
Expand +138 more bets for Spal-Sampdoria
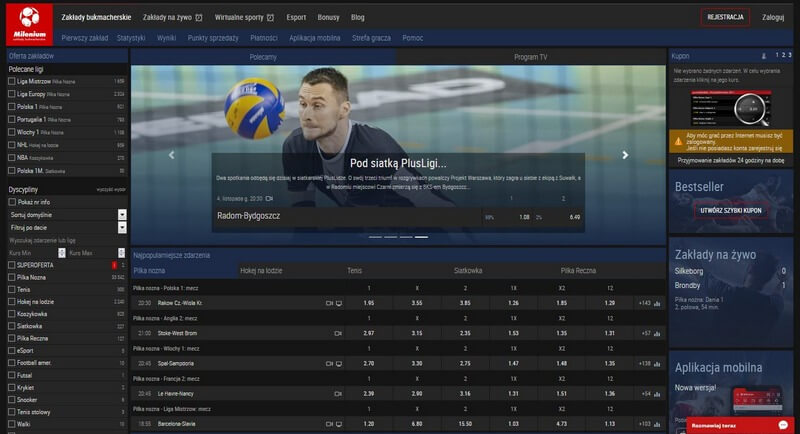point(644,364)
